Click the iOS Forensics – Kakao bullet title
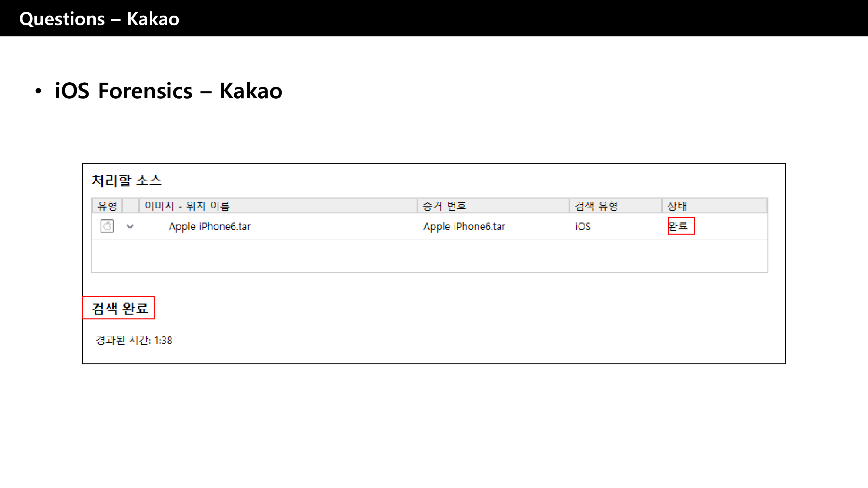 pyautogui.click(x=169, y=90)
